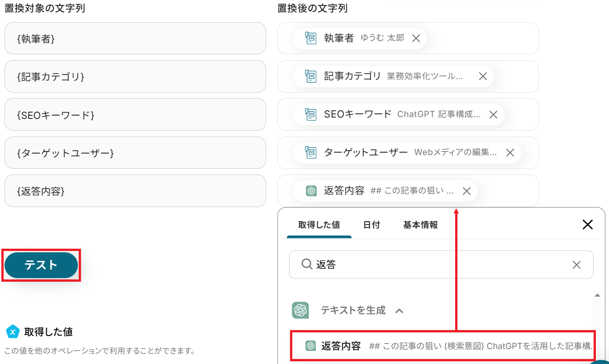Remove the 記事カテゴリ value chip
609x364 pixels.
(483, 76)
